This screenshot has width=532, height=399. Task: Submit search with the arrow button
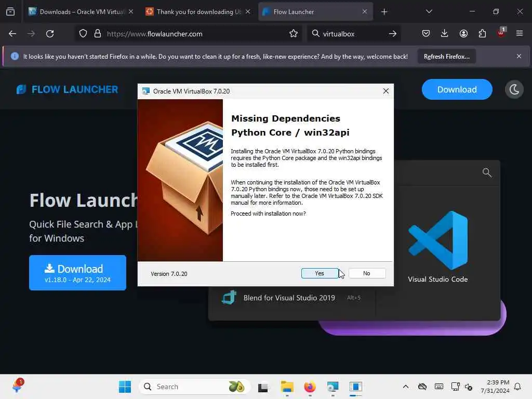click(393, 34)
